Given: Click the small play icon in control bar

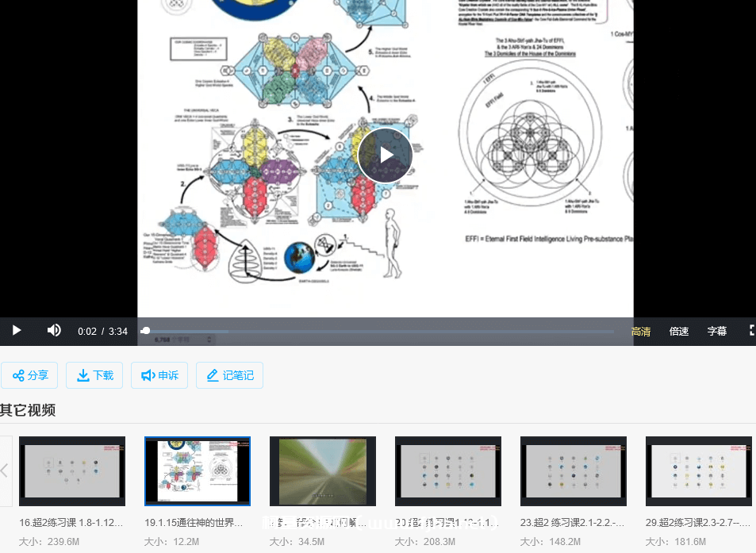Looking at the screenshot, I should click(17, 330).
